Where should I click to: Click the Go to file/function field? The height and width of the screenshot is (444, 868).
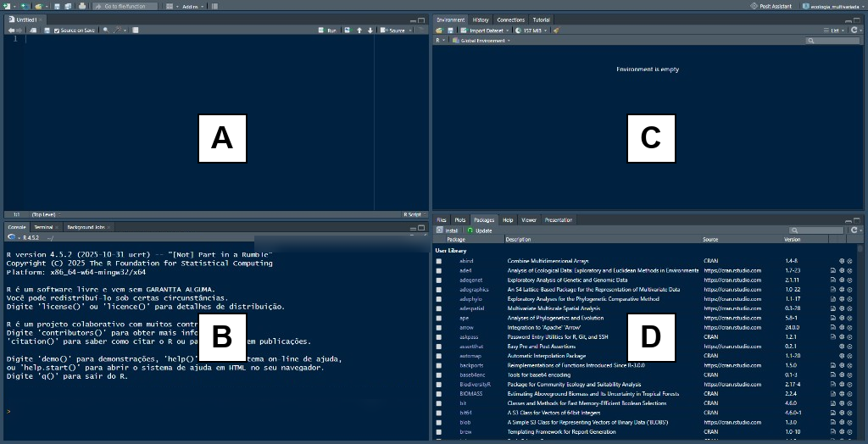(125, 6)
